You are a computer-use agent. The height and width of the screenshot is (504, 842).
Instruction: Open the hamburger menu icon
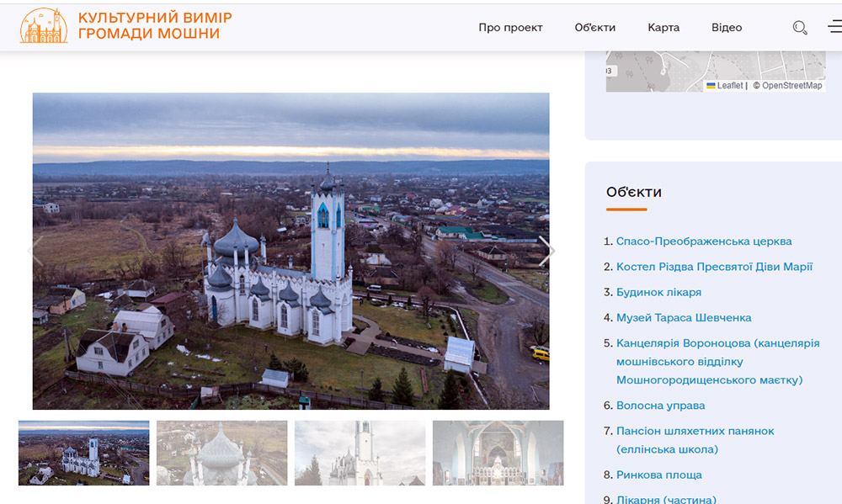point(834,28)
